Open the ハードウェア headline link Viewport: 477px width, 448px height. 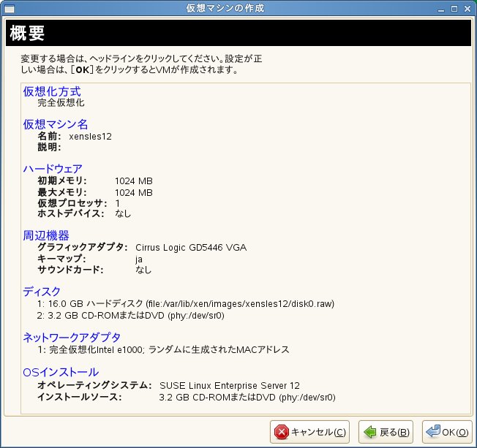(x=53, y=169)
